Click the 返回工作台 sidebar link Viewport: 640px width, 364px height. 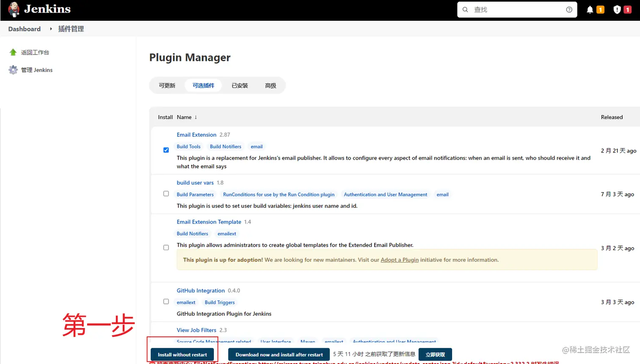point(35,52)
